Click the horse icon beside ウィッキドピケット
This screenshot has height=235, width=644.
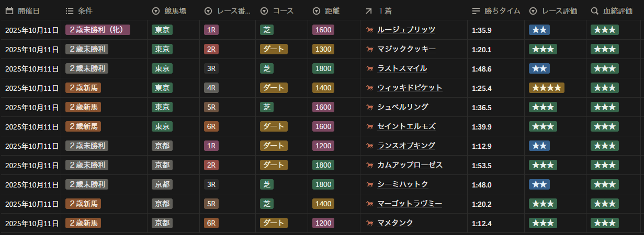coord(370,88)
